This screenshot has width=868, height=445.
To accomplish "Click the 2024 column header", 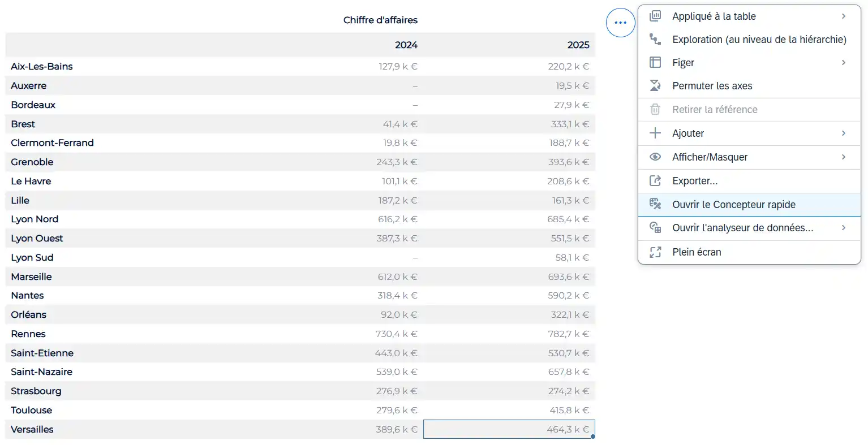I will click(406, 45).
